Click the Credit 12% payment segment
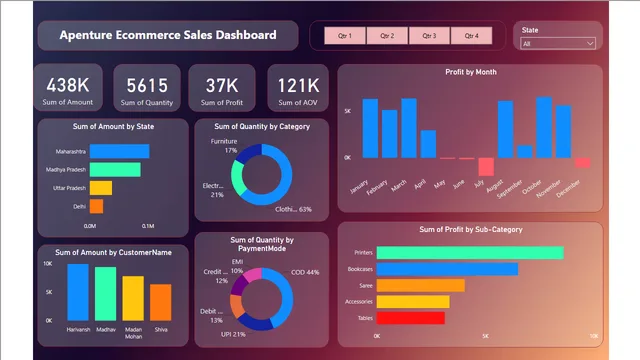The height and width of the screenshot is (360, 640). point(239,284)
